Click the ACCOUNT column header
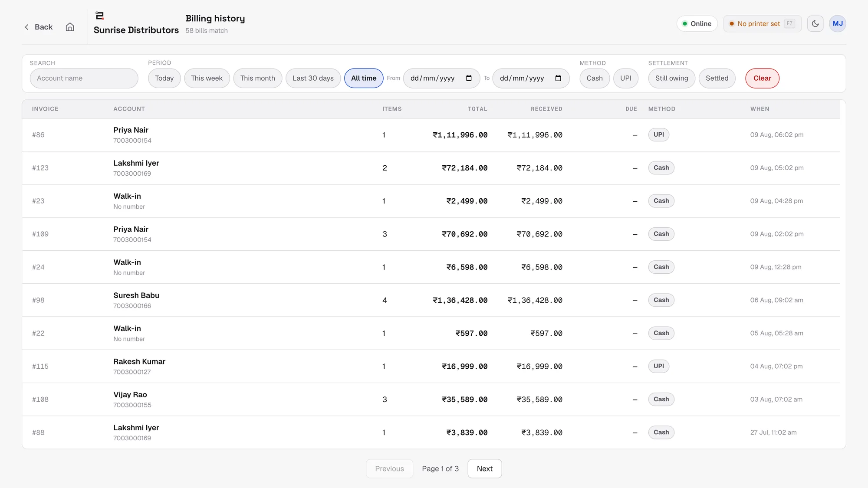868x488 pixels. pyautogui.click(x=129, y=109)
